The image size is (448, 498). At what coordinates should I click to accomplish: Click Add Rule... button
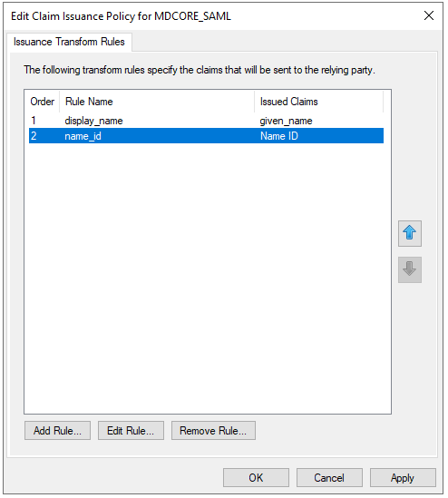pos(57,431)
